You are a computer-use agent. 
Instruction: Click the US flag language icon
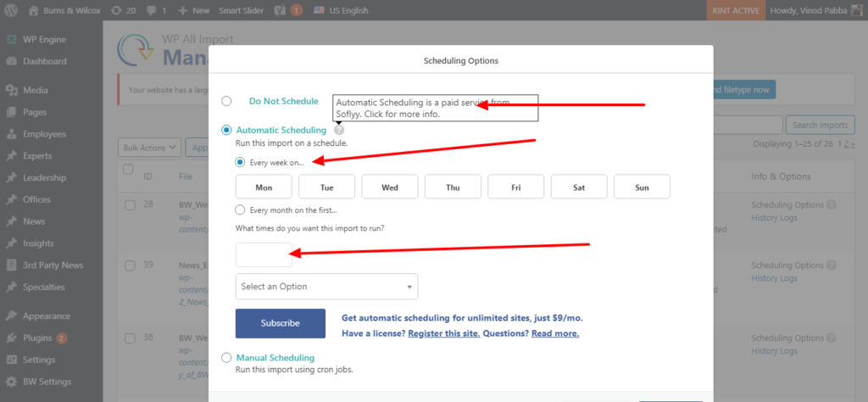coord(319,10)
